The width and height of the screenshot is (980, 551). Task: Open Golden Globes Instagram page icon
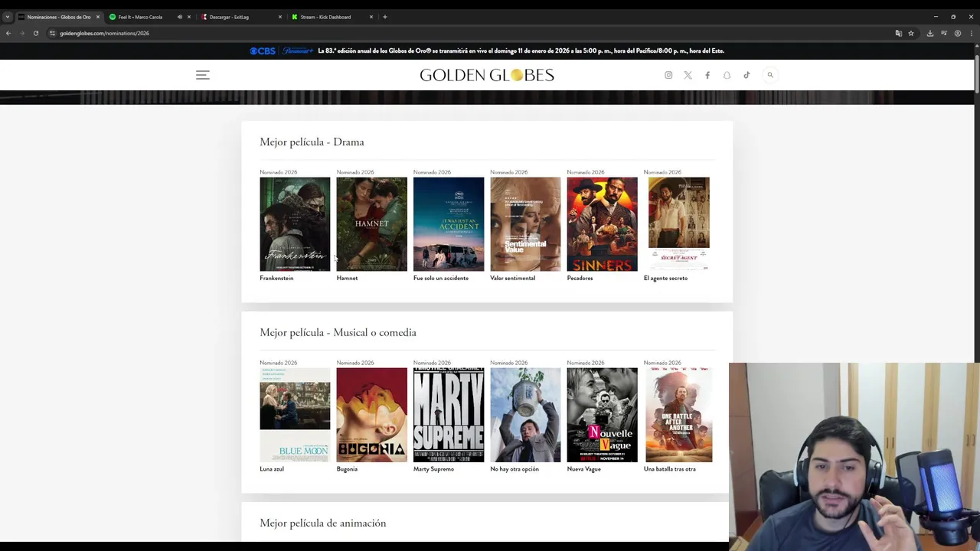pos(668,75)
